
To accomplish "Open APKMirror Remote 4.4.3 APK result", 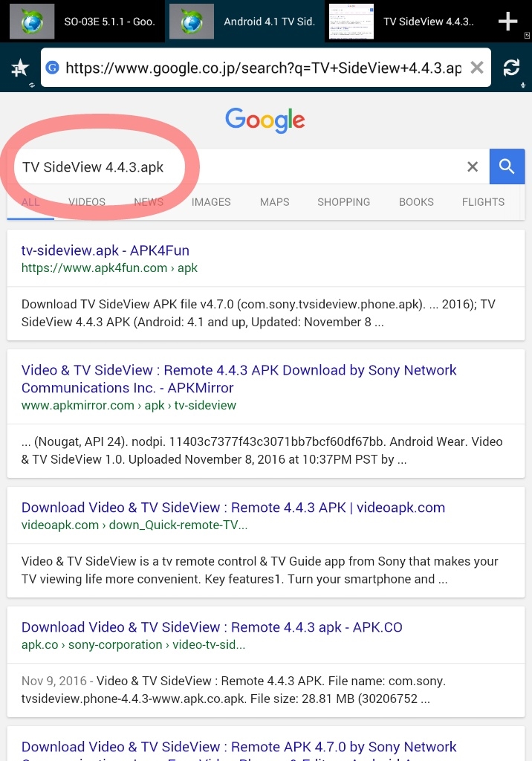I will click(239, 378).
